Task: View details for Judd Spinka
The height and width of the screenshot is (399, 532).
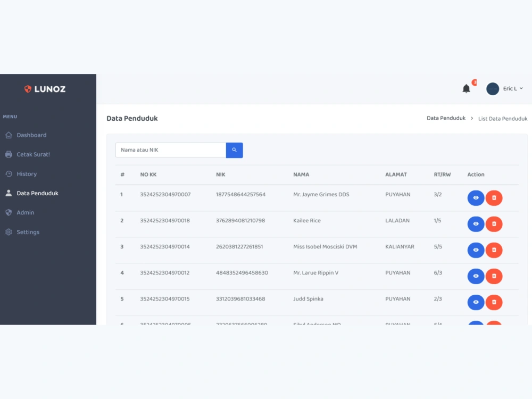Action: pos(476,302)
